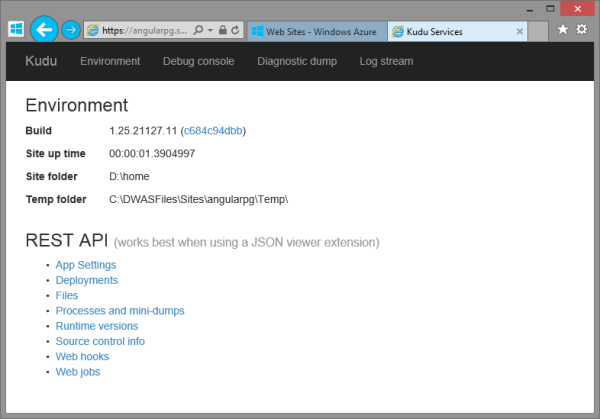Open the Files link
The height and width of the screenshot is (419, 600).
coord(67,295)
